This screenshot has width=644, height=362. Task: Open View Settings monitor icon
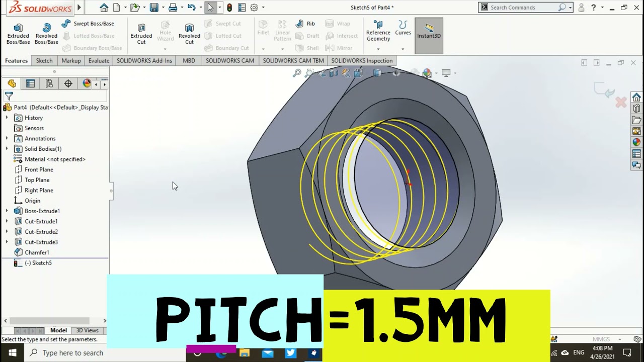point(446,73)
